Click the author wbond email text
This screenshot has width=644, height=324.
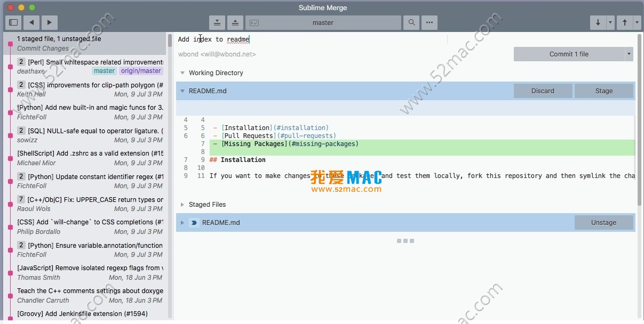point(217,54)
